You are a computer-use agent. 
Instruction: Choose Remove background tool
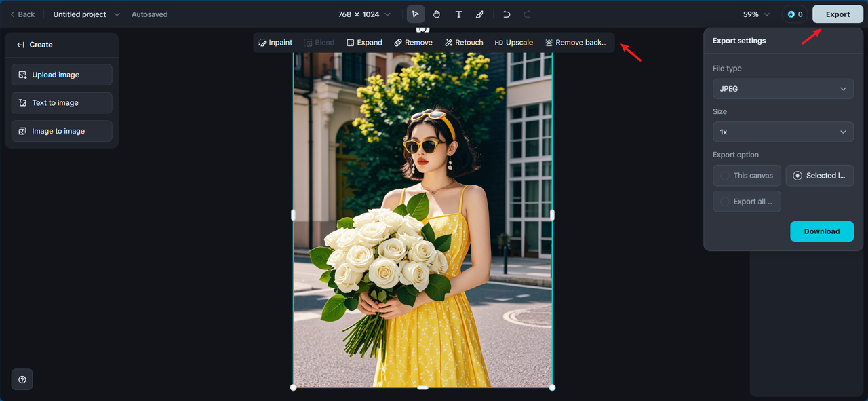coord(576,43)
